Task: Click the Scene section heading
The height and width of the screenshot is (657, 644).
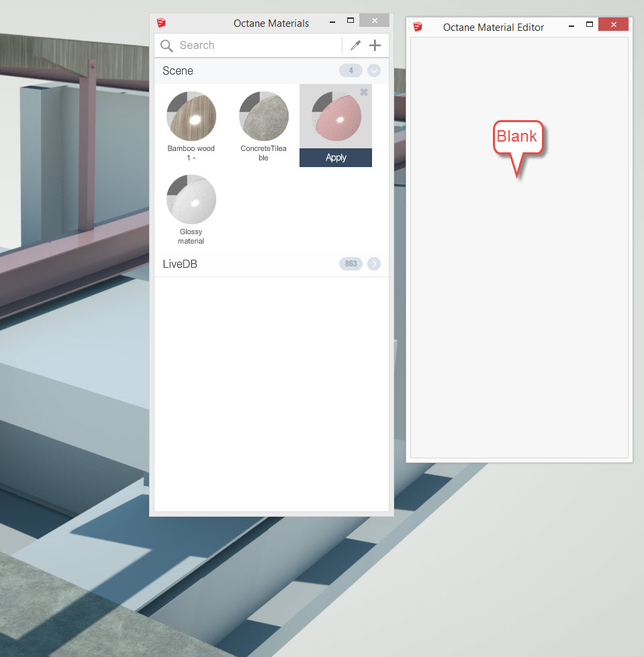Action: (178, 71)
